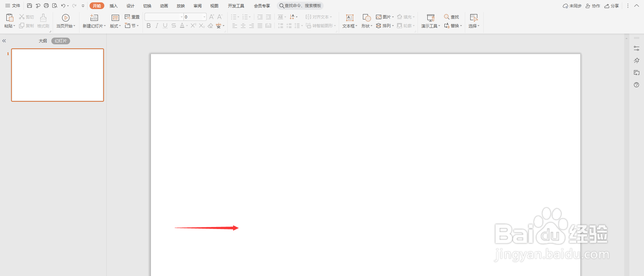The height and width of the screenshot is (276, 644).
Task: Switch to the 插入 tab
Action: pos(114,6)
